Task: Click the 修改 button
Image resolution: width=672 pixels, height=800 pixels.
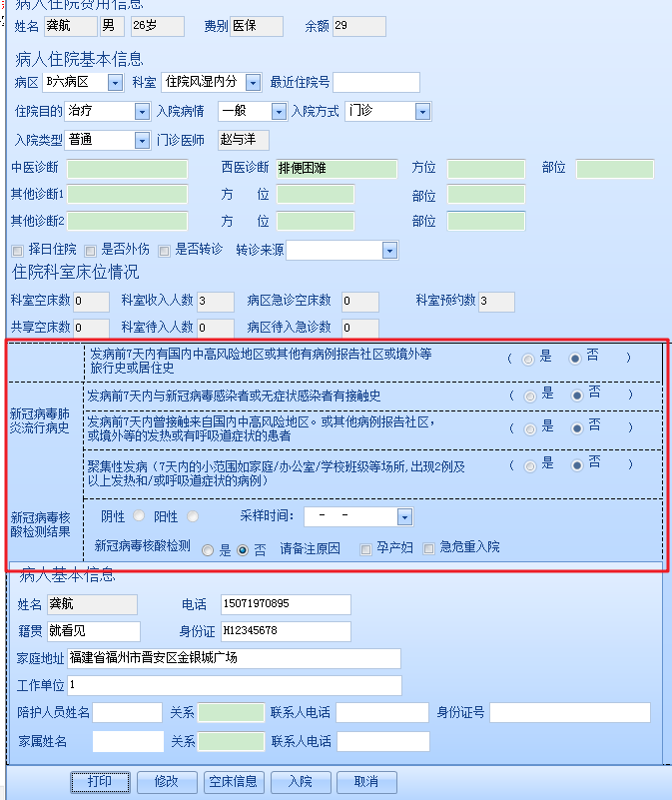Action: point(167,782)
